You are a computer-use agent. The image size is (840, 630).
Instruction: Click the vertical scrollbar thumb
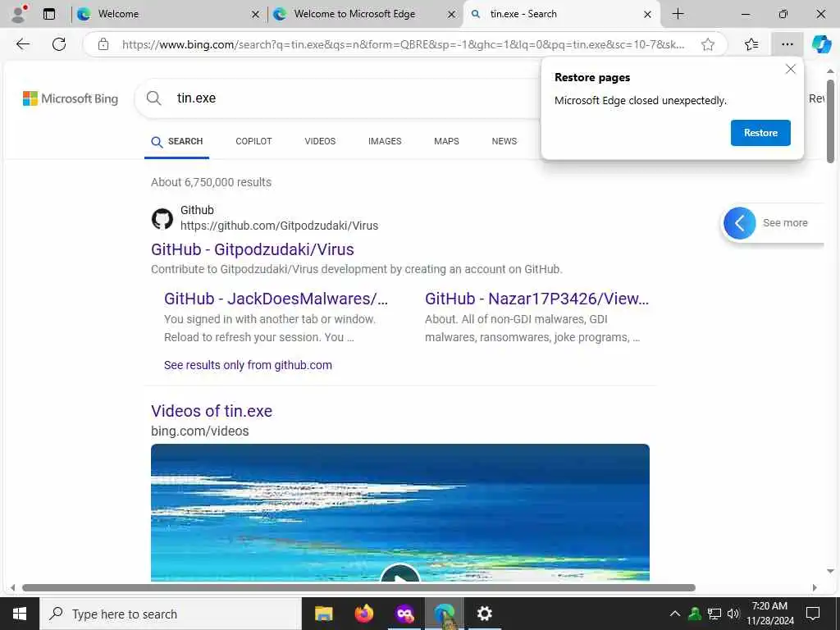coord(830,121)
